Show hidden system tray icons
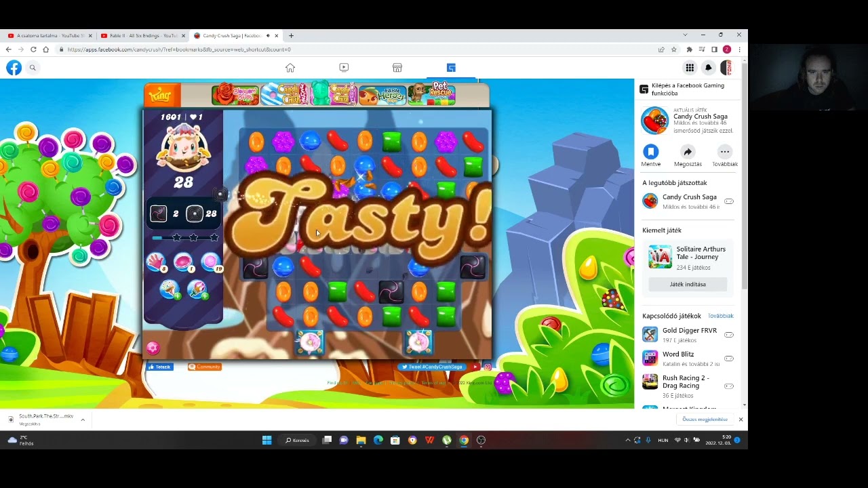 pos(627,440)
